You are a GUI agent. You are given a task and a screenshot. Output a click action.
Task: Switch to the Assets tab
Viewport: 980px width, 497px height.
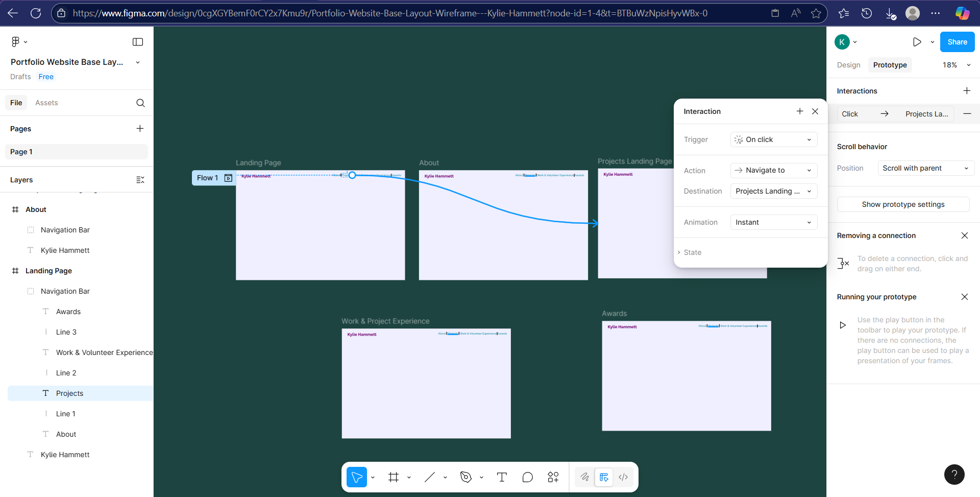[x=46, y=103]
